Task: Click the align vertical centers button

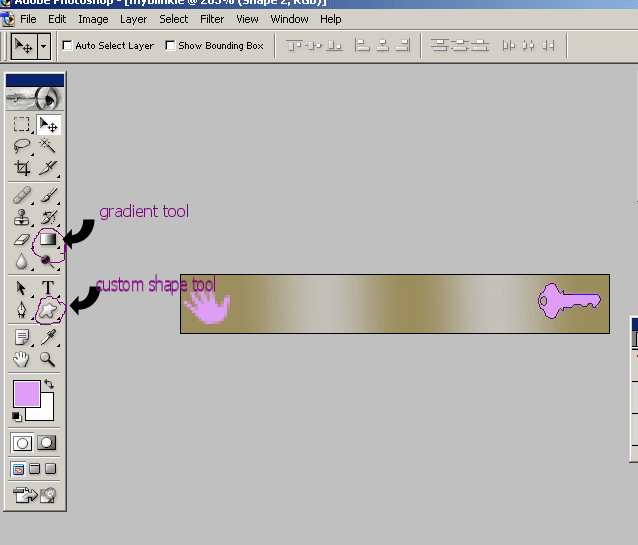Action: pyautogui.click(x=315, y=45)
